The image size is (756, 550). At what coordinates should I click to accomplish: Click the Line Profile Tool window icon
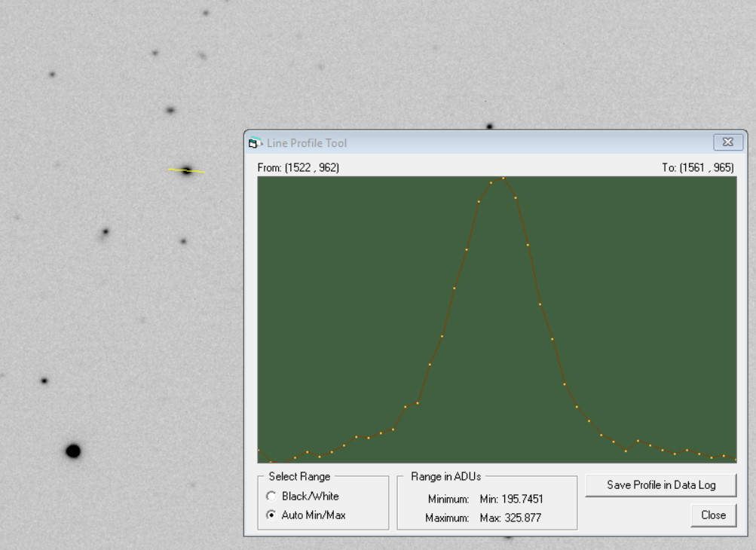click(254, 143)
